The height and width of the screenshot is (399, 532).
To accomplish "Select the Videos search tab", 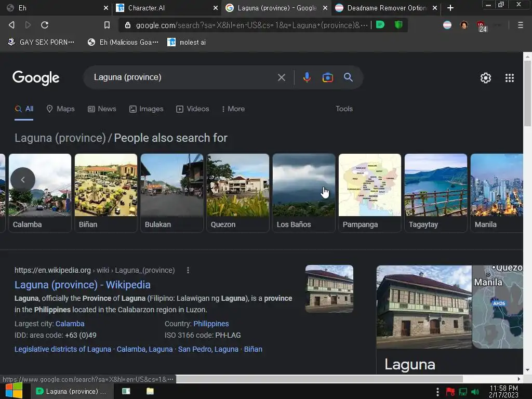I will click(x=192, y=109).
